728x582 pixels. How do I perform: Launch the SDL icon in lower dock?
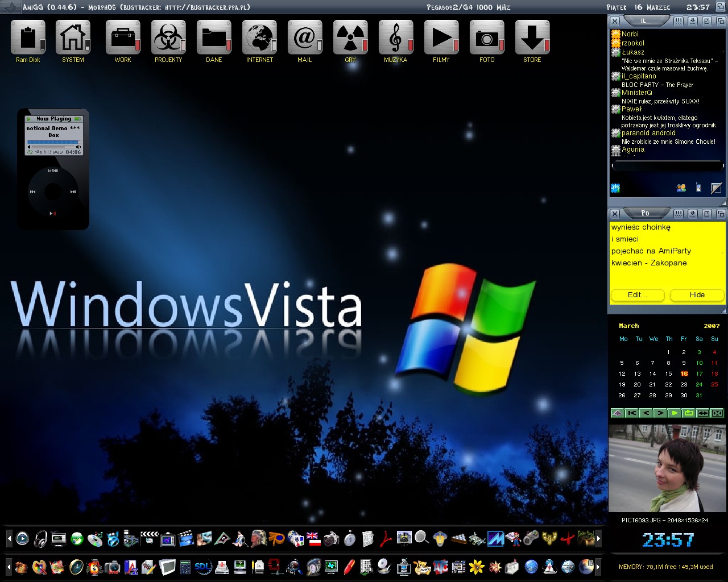203,567
